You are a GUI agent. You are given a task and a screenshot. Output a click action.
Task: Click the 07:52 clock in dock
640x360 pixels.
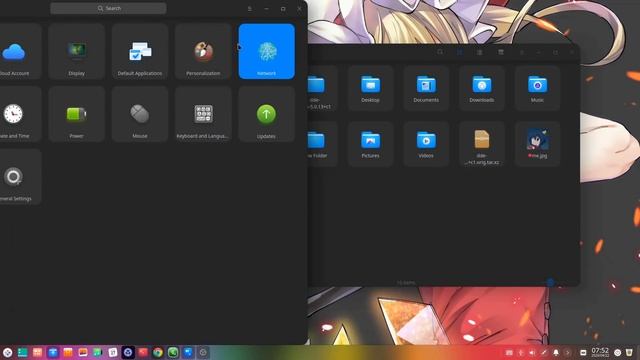click(600, 352)
